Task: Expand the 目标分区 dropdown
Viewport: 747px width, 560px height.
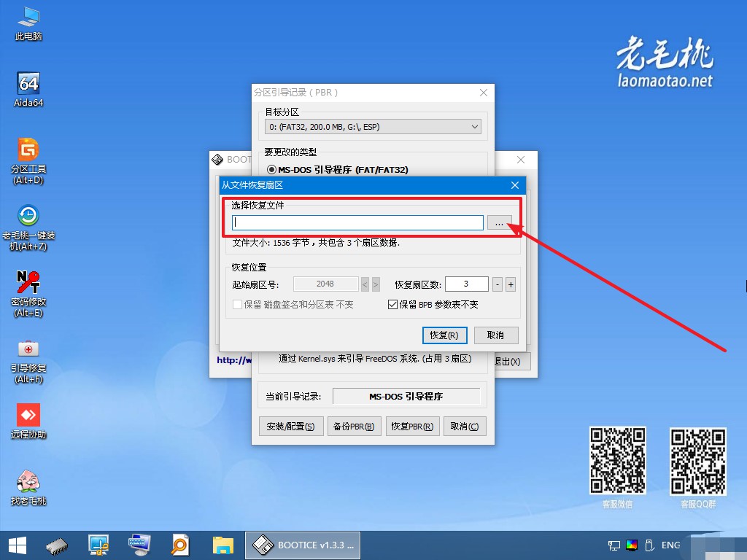Action: [373, 127]
